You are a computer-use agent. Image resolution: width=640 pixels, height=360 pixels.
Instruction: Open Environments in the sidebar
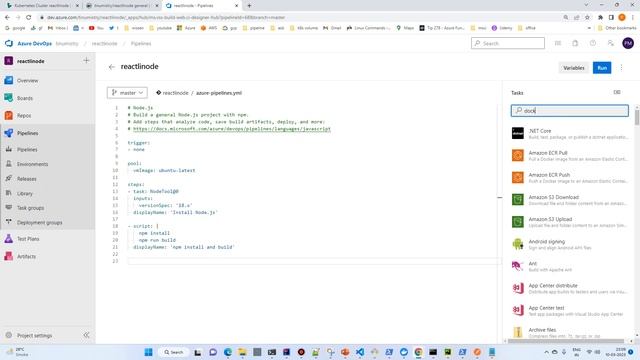pyautogui.click(x=32, y=164)
